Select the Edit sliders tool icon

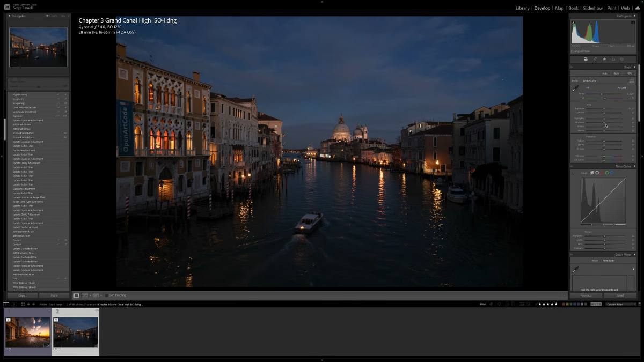[586, 59]
